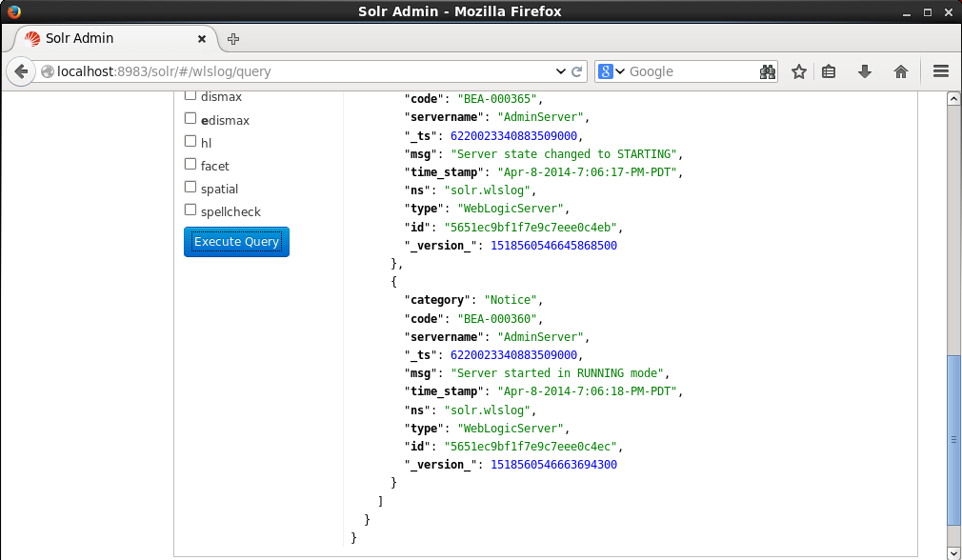Click the Google search input box
The height and width of the screenshot is (560, 962).
[692, 71]
